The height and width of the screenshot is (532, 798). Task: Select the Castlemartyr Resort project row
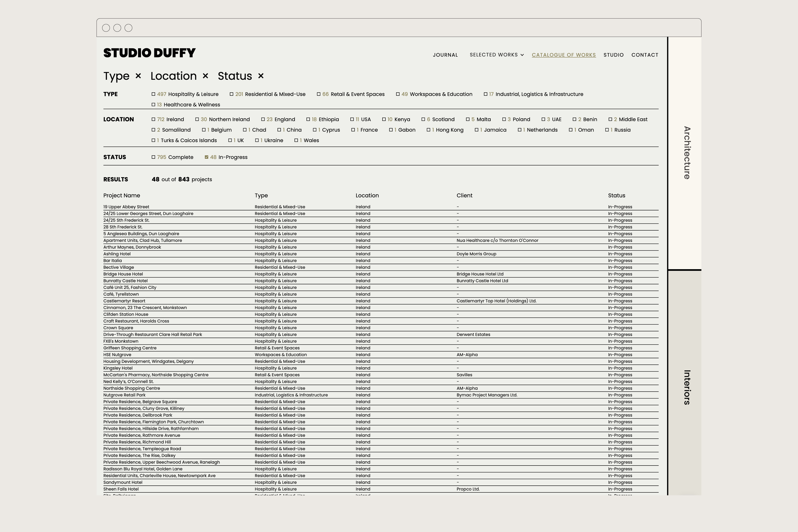pos(381,301)
